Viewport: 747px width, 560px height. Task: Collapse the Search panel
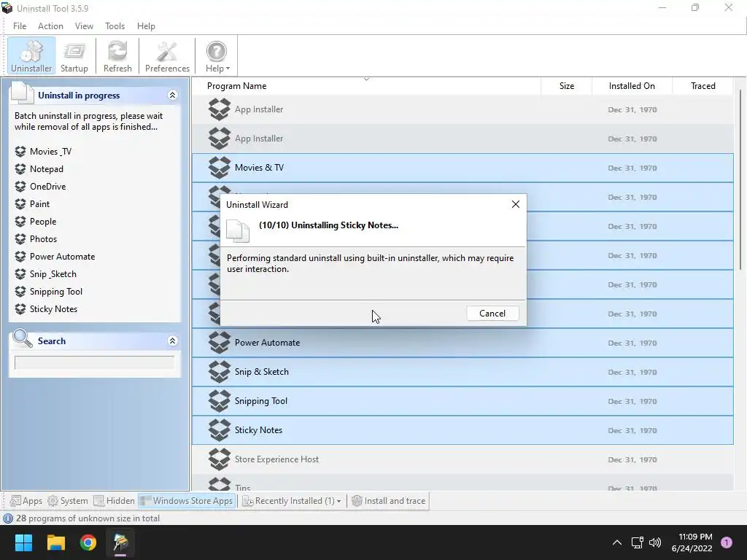point(172,341)
